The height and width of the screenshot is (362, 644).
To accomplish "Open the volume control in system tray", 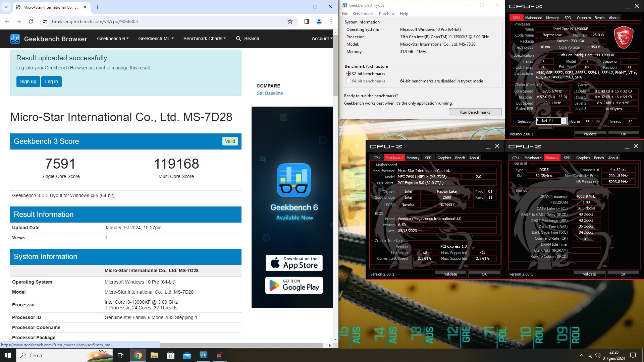I will [598, 355].
